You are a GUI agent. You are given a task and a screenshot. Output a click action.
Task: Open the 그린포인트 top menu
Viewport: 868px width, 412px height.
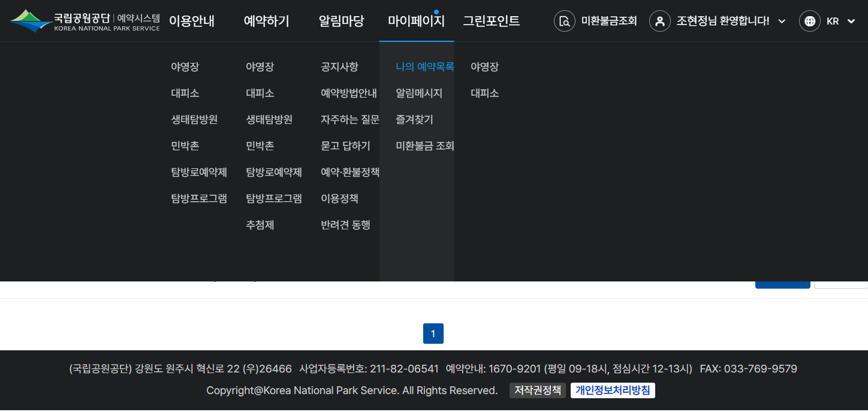point(492,22)
